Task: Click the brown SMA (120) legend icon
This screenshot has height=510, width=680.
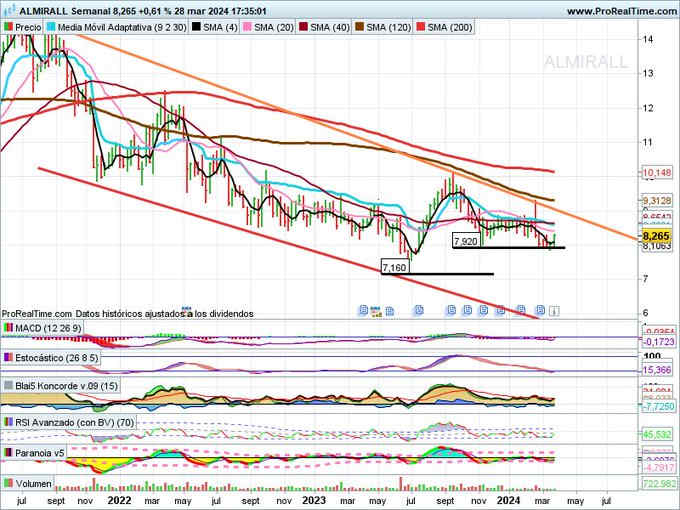Action: 360,27
